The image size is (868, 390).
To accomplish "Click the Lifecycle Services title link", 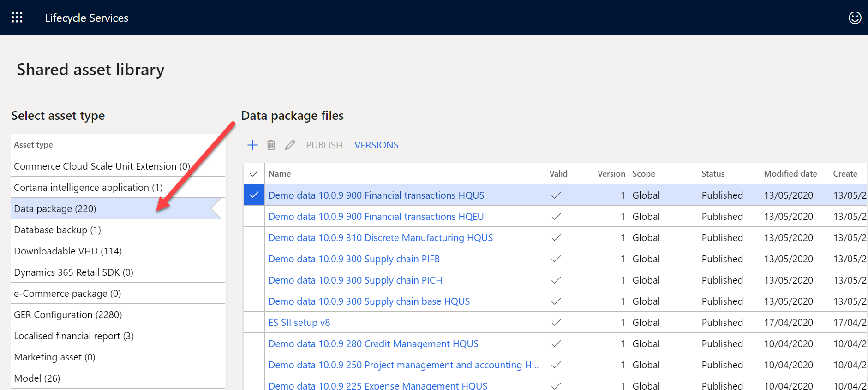I will point(87,18).
